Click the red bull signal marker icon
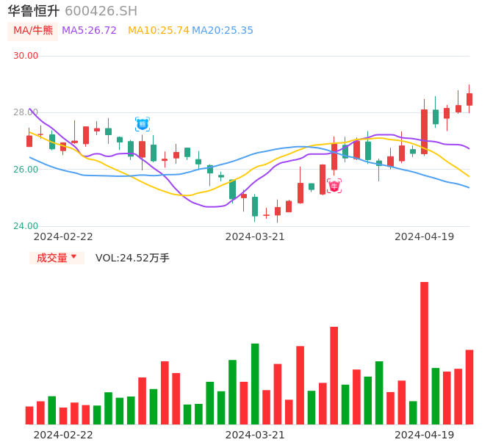 coord(334,187)
